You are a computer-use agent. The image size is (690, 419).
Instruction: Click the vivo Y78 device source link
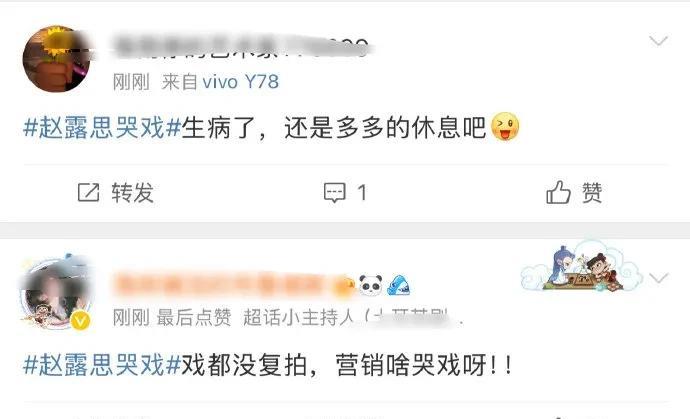pyautogui.click(x=241, y=82)
